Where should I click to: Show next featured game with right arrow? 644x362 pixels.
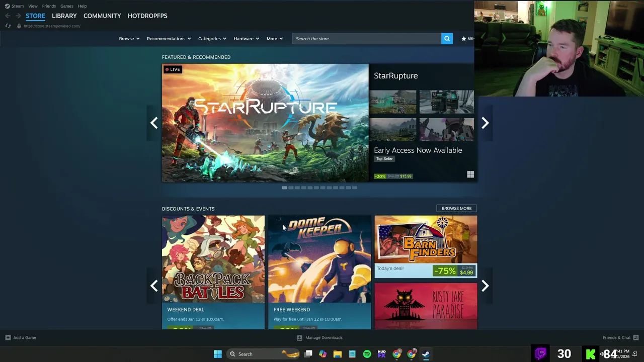click(485, 123)
